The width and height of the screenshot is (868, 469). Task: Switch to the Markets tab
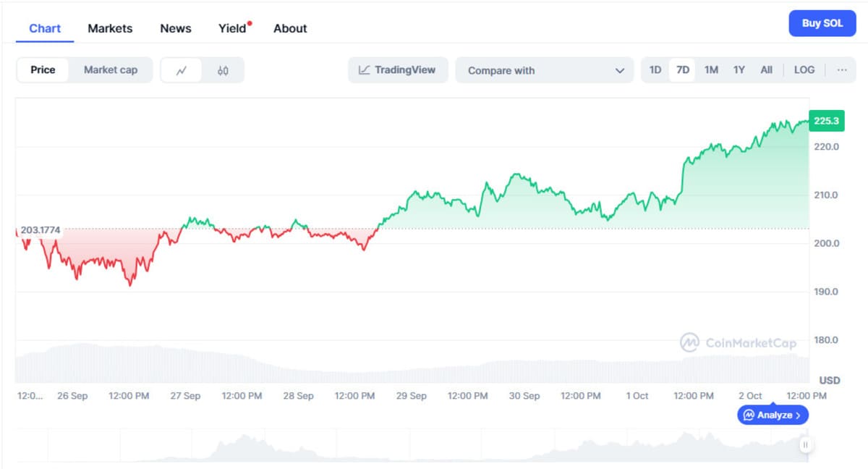click(x=110, y=28)
